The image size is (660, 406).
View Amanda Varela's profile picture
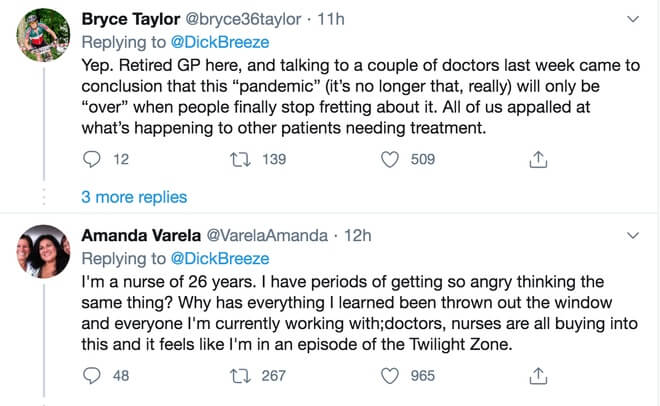[x=43, y=255]
